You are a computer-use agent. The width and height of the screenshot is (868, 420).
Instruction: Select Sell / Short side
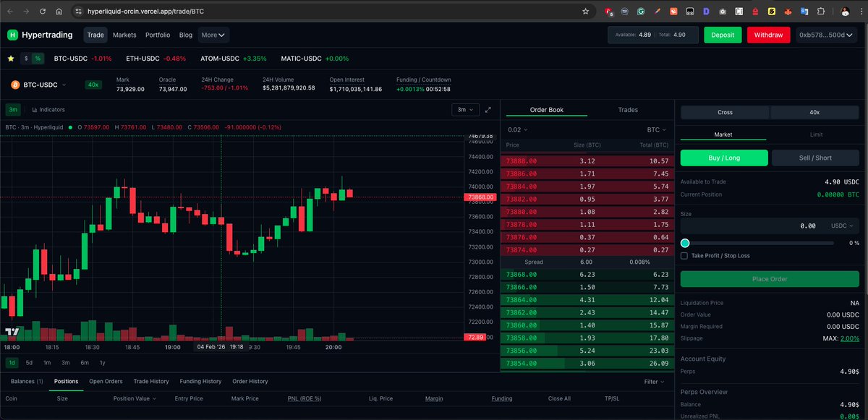pos(816,158)
